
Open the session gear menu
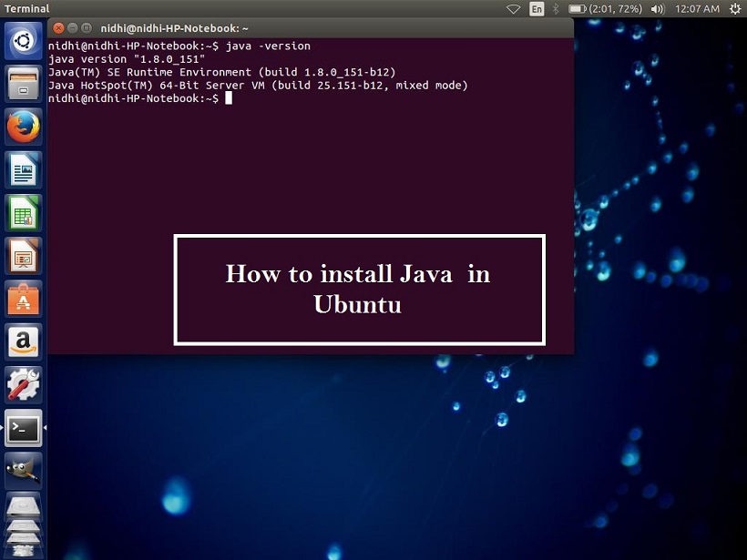click(x=734, y=8)
